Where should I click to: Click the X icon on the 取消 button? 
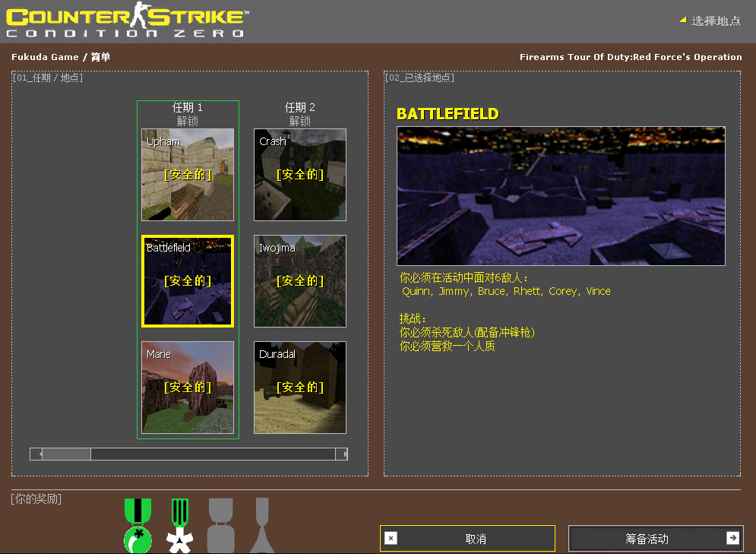pos(391,538)
